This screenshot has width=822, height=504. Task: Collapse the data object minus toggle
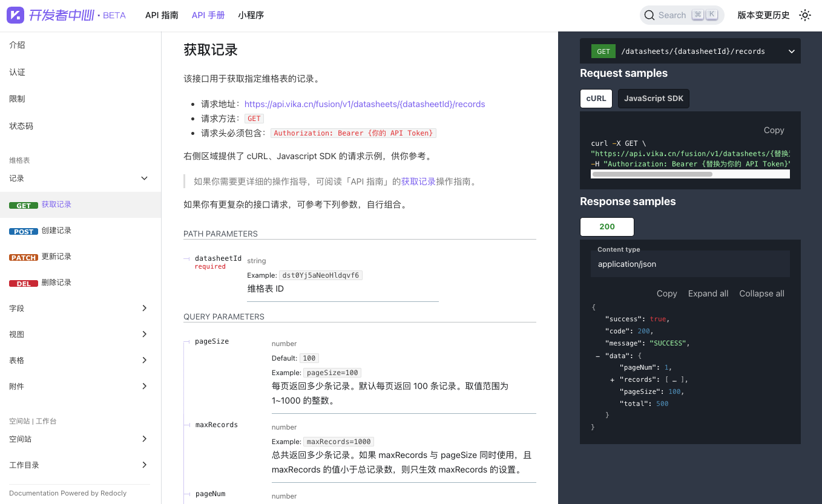coord(598,356)
